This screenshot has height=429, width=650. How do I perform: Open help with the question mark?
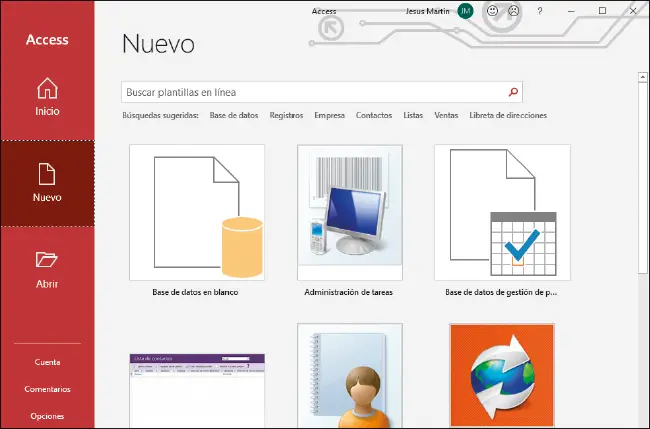(x=539, y=11)
